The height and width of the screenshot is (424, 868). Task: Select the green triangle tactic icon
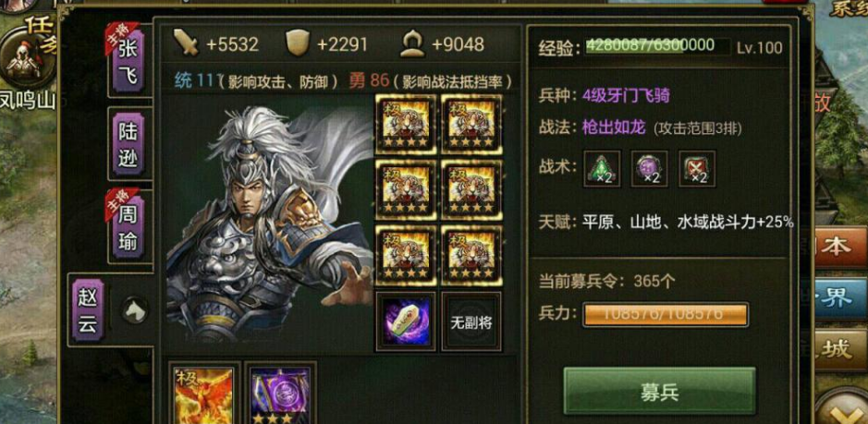click(x=603, y=169)
